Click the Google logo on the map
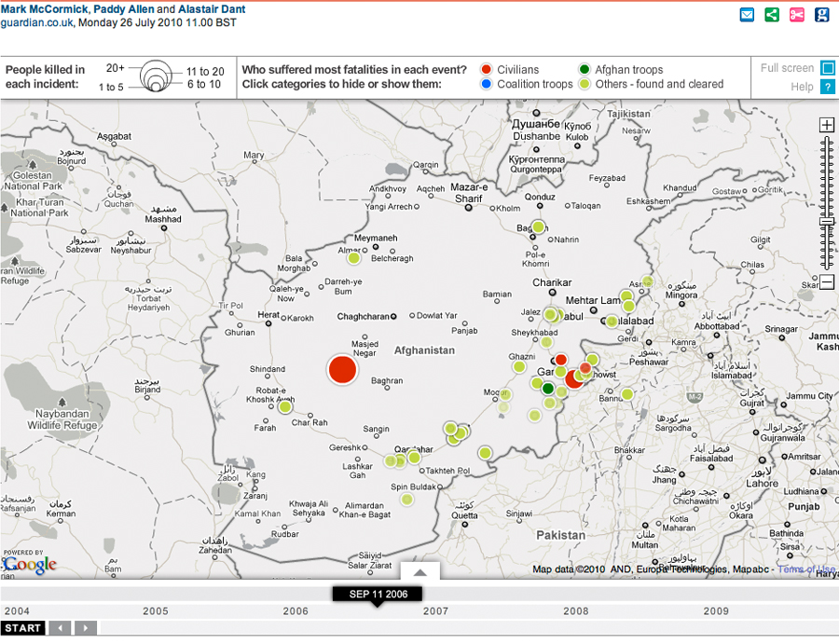839x644 pixels. [x=29, y=564]
